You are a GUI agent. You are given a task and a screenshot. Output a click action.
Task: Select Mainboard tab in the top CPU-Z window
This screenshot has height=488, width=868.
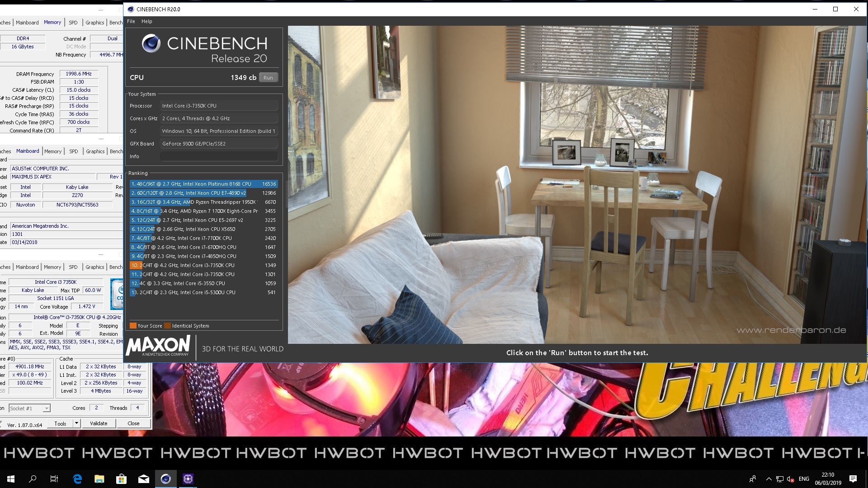pyautogui.click(x=27, y=23)
